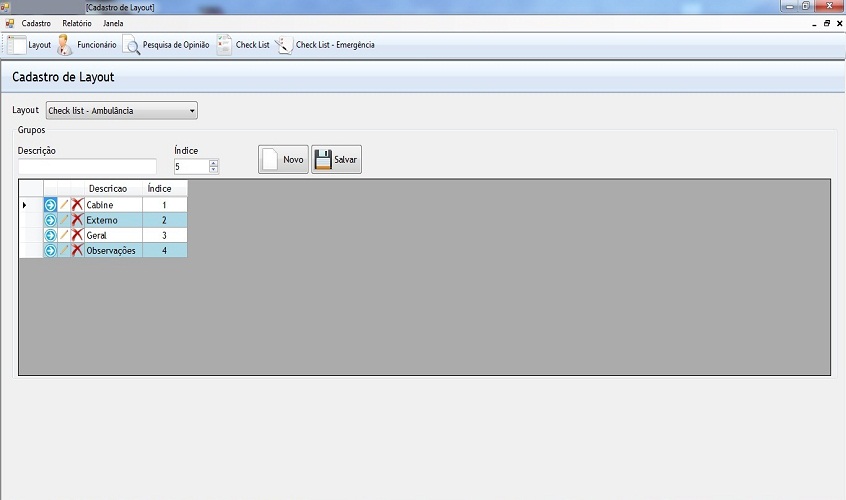The image size is (846, 500).
Task: Click the Novo button
Action: click(x=283, y=160)
